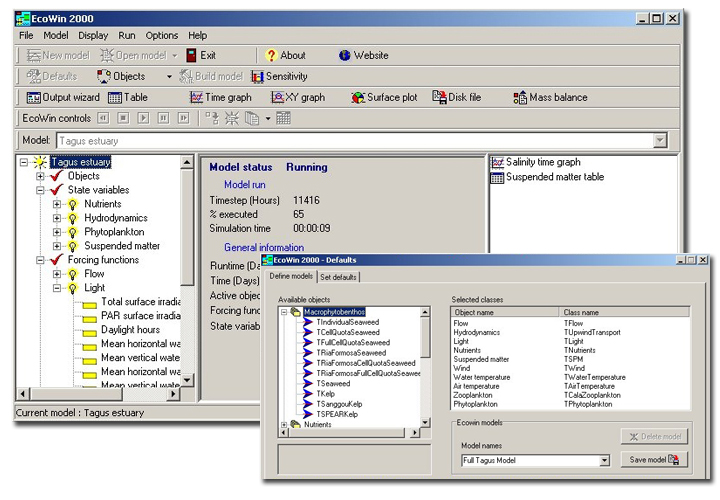The width and height of the screenshot is (720, 500).
Task: Click the copy pages icon in EcoWin controls
Action: (252, 118)
